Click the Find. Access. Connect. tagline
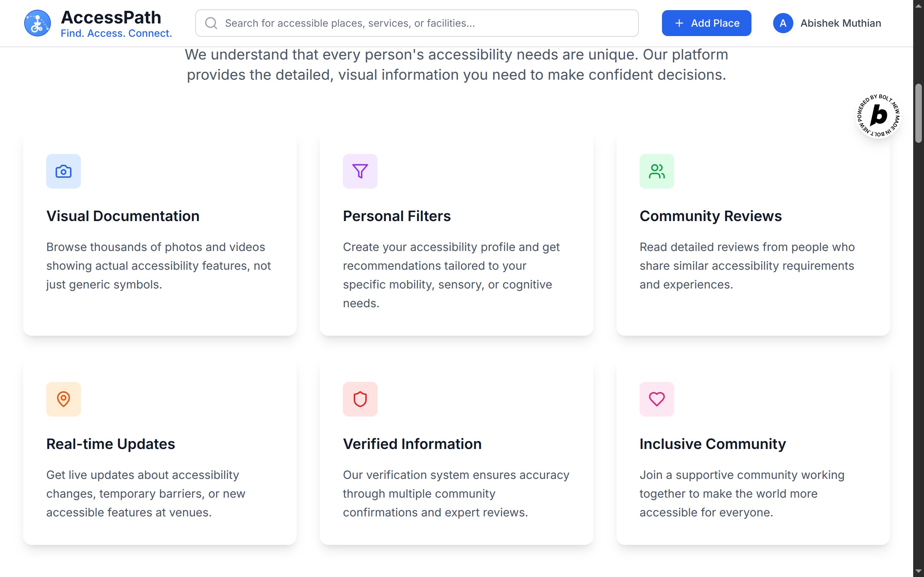The image size is (924, 577). click(x=117, y=34)
